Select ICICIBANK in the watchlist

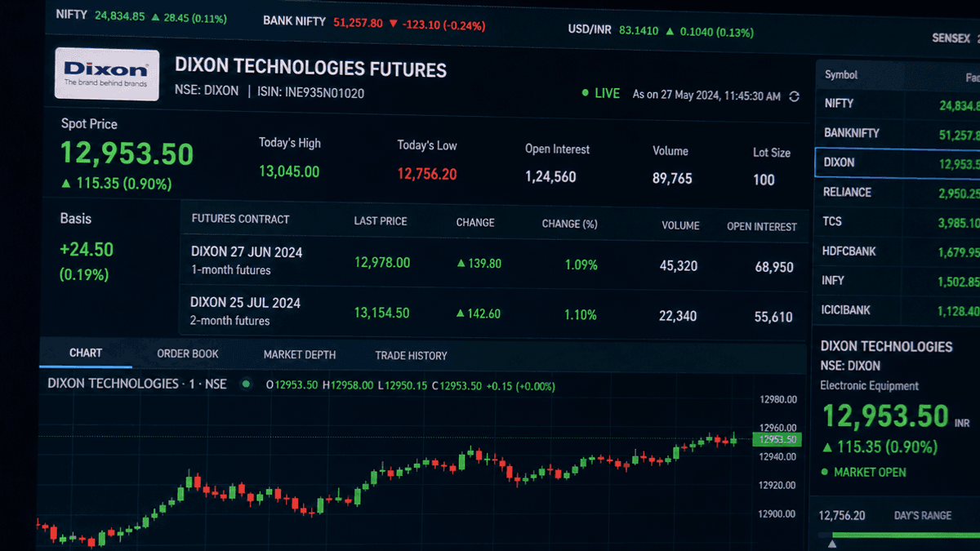tap(898, 310)
